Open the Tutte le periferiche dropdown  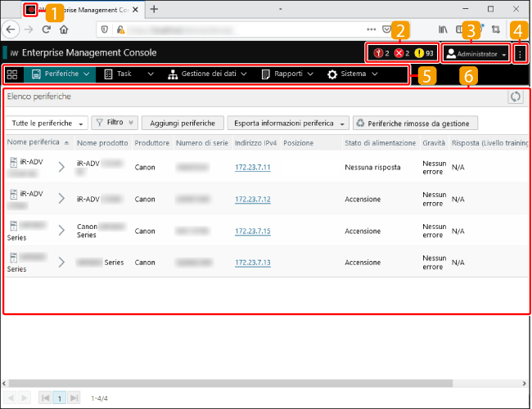tap(47, 123)
